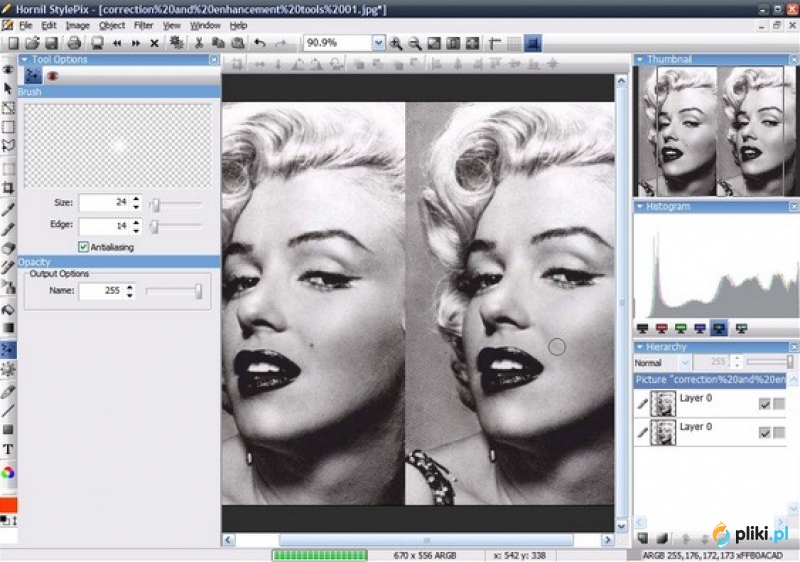Show rulers using the ruler toolbar icon
The height and width of the screenshot is (562, 800).
[494, 44]
